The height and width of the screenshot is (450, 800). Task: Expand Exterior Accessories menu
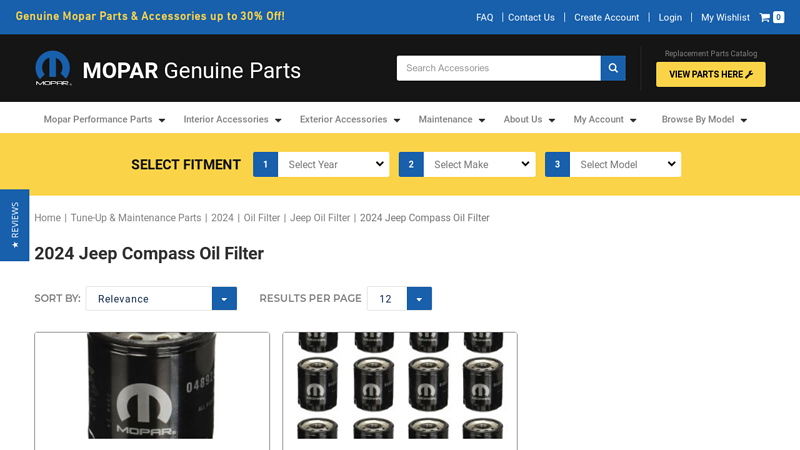click(349, 119)
